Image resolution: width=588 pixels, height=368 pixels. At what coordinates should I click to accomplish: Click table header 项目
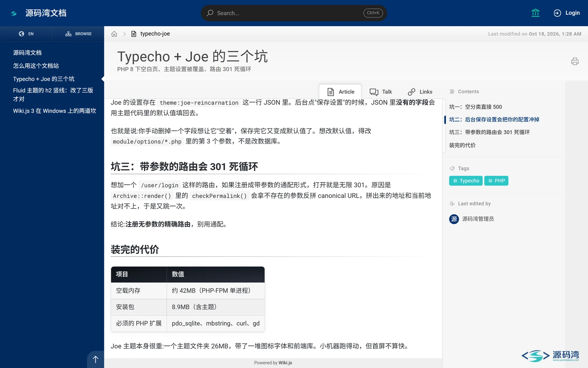coord(139,274)
